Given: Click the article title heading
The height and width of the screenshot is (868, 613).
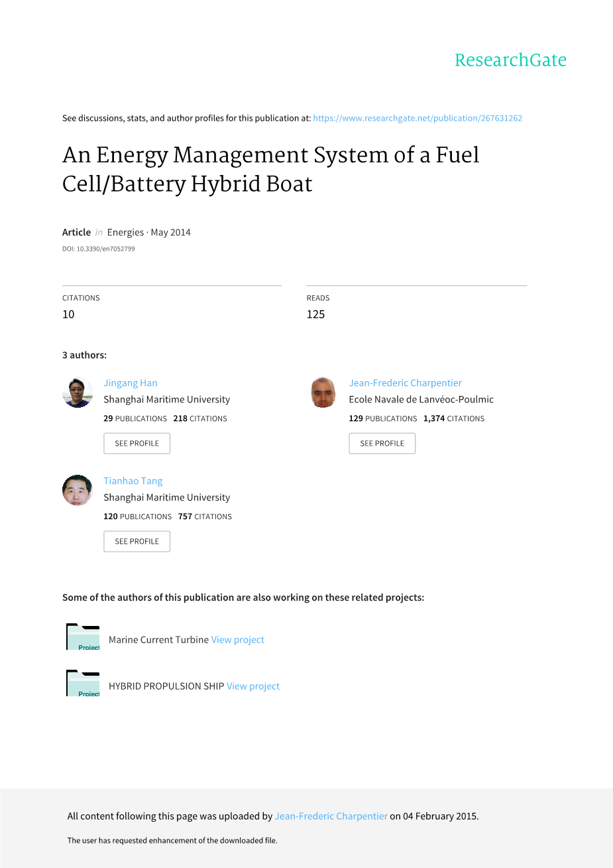Looking at the screenshot, I should point(270,169).
